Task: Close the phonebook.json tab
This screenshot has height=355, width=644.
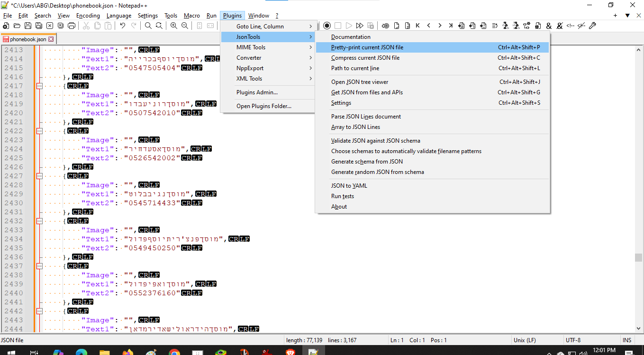Action: click(x=51, y=39)
